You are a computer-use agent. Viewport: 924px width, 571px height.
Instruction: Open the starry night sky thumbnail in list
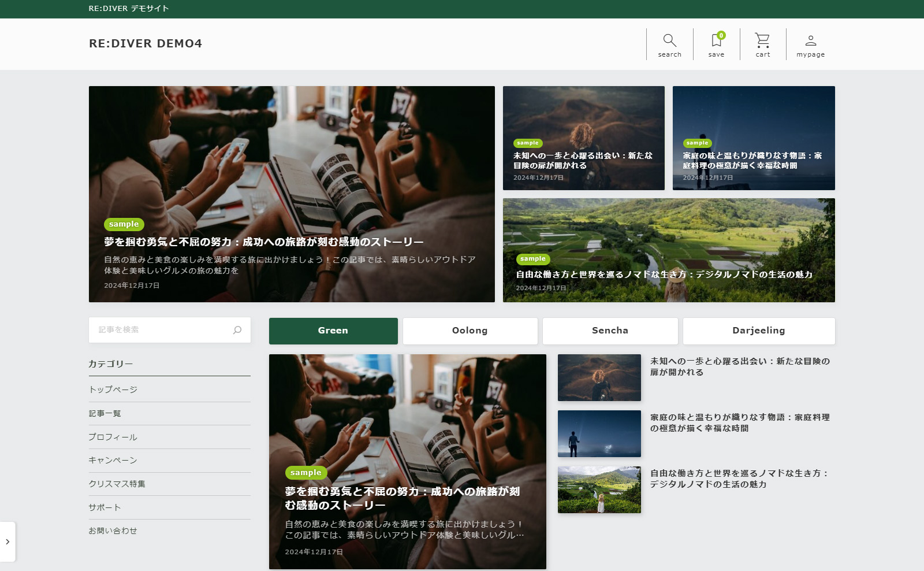599,433
